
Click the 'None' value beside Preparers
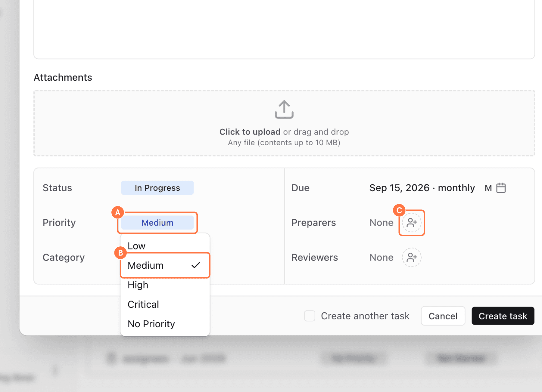pos(381,223)
